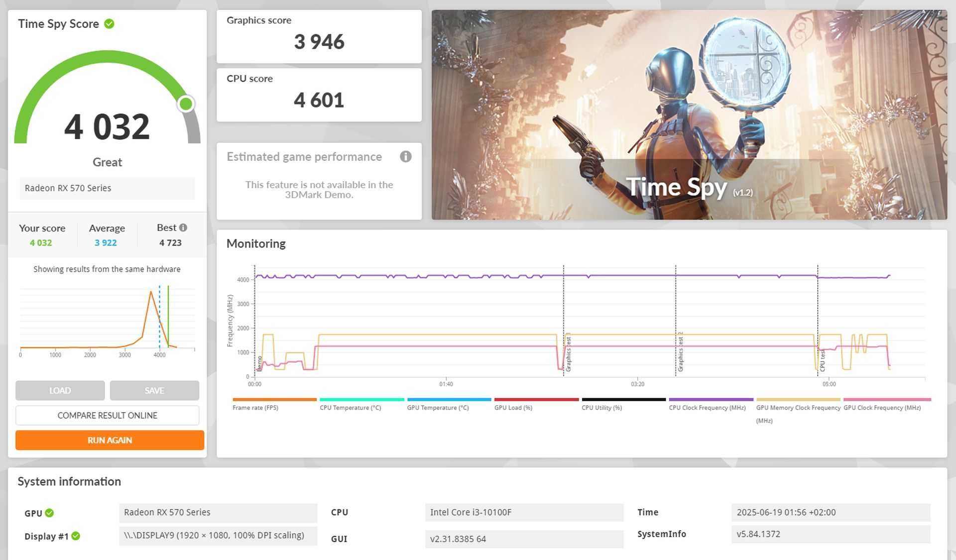Click the GUI version v2.31.8385 64
The width and height of the screenshot is (956, 560).
524,539
